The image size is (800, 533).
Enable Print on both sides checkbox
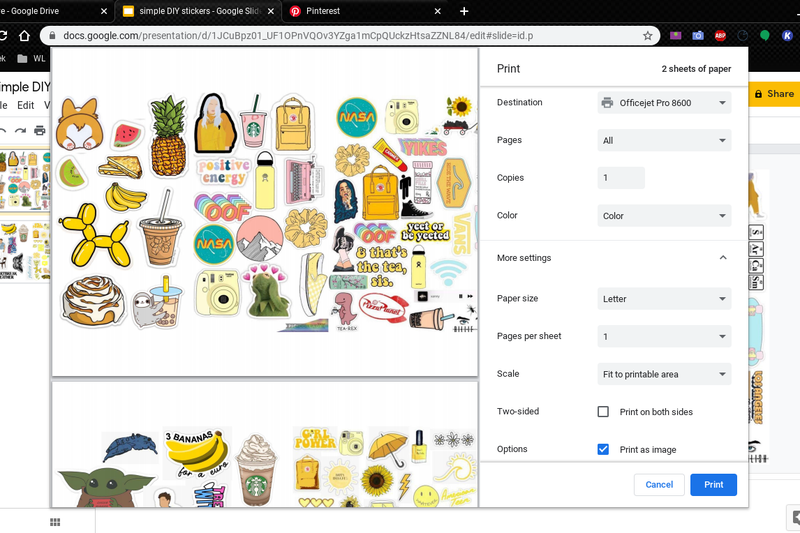(603, 412)
